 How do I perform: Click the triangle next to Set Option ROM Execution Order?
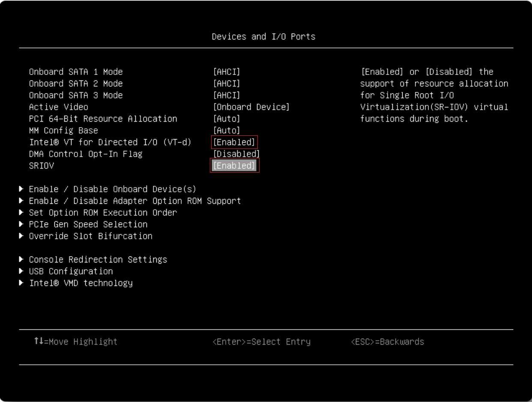click(22, 213)
